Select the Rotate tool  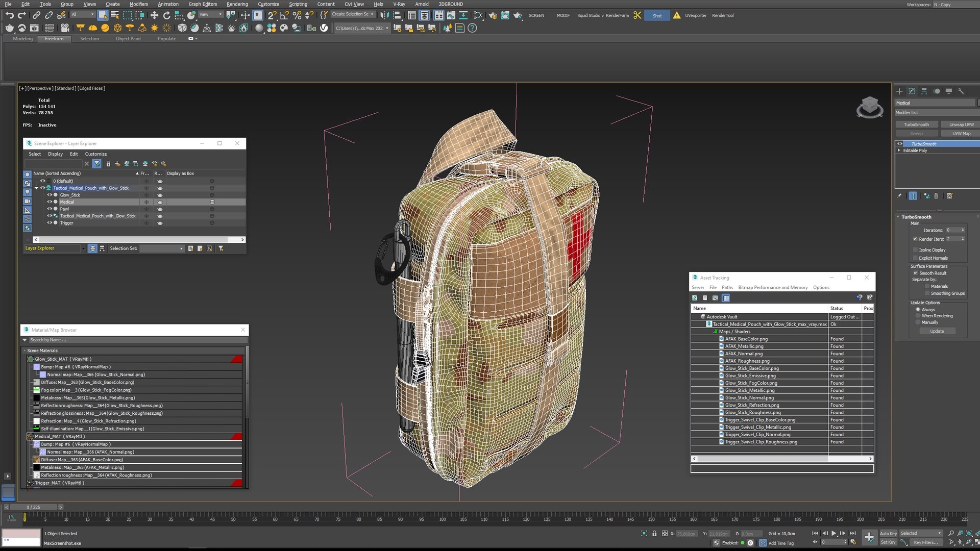click(x=166, y=15)
